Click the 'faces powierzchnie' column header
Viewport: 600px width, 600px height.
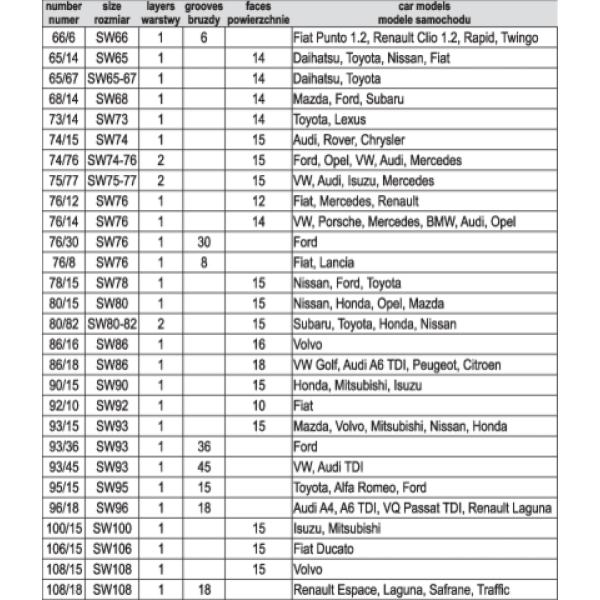coord(259,13)
